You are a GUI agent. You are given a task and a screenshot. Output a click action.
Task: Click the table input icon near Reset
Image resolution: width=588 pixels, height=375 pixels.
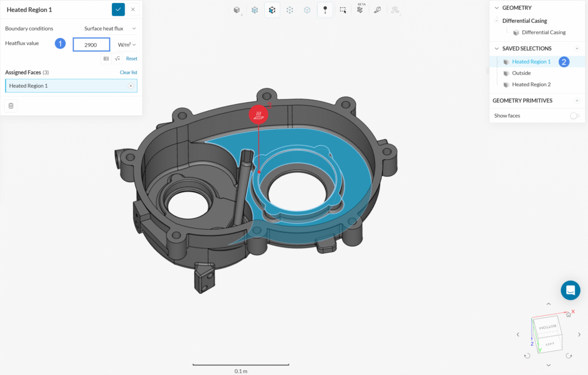click(106, 59)
